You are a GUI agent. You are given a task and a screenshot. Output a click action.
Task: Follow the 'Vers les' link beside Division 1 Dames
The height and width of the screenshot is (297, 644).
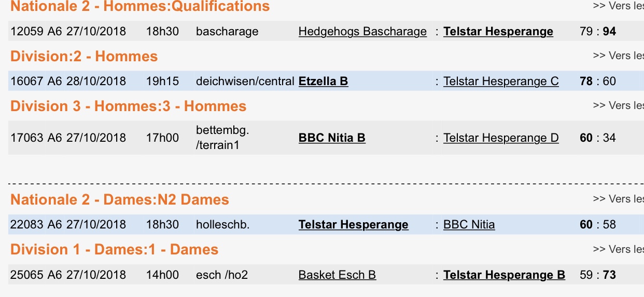[x=618, y=249]
